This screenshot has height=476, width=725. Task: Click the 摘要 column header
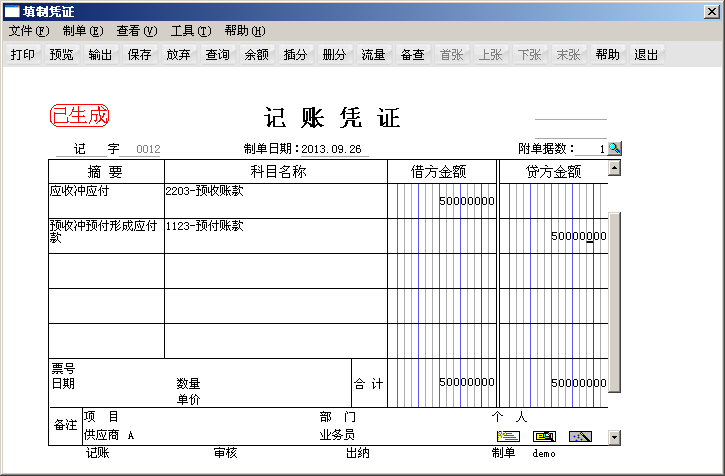tap(106, 172)
